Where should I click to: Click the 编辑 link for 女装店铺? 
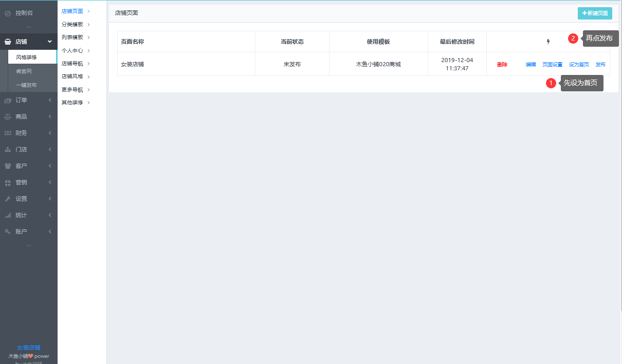click(530, 64)
